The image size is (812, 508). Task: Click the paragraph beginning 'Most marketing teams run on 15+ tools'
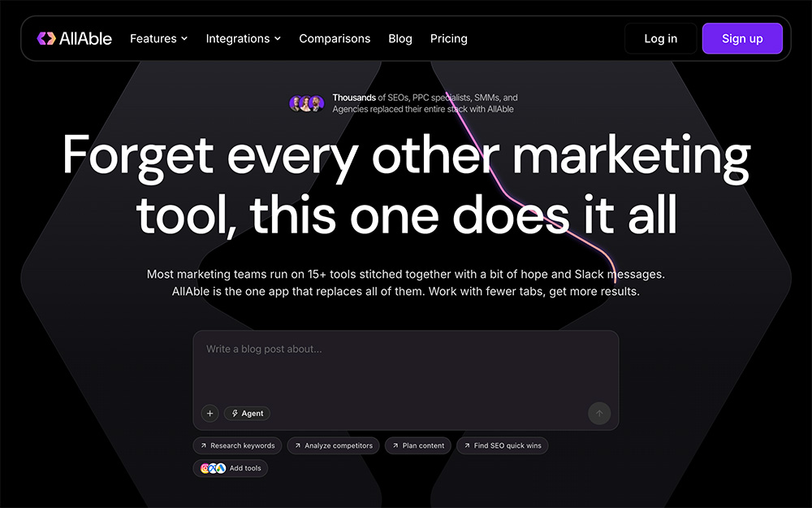[x=405, y=283]
